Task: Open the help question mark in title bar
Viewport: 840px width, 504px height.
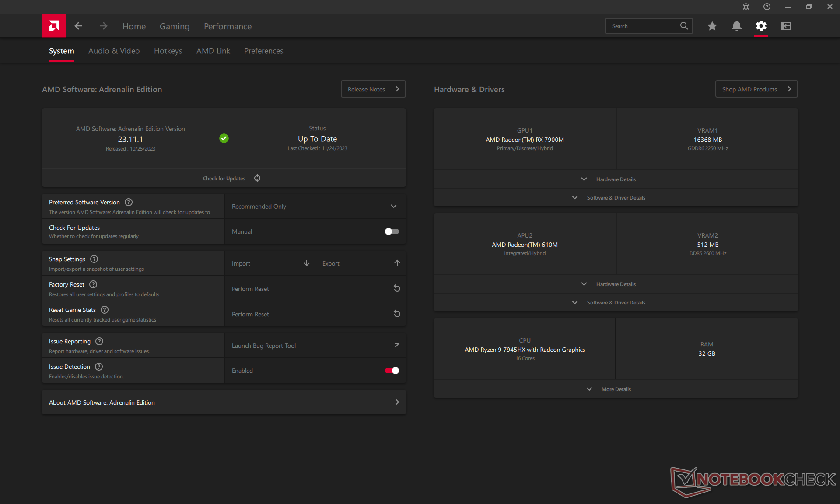Action: [767, 7]
